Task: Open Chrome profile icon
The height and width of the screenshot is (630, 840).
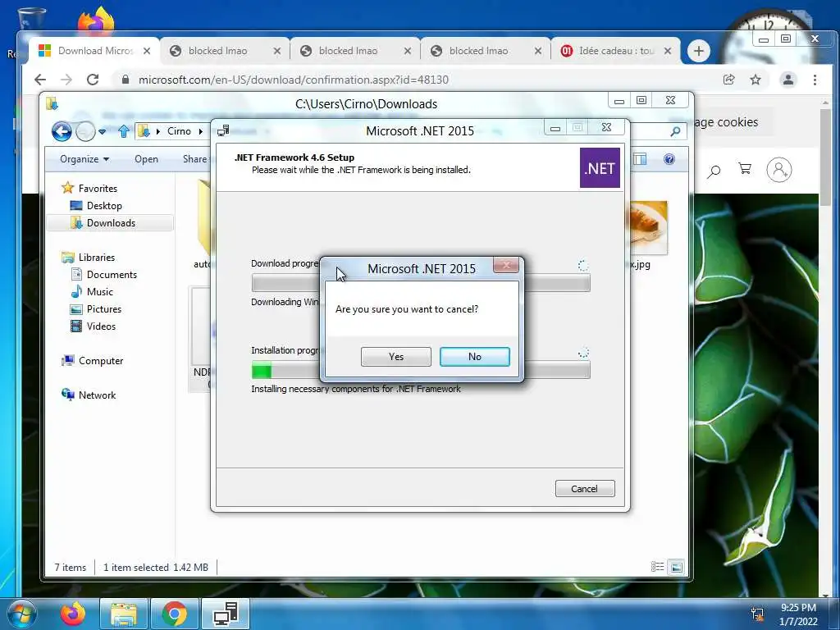Action: pos(788,80)
